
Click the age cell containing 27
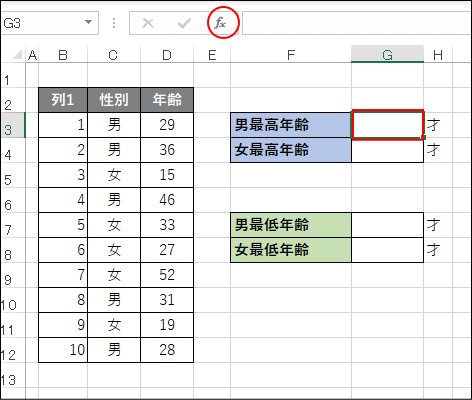[167, 250]
